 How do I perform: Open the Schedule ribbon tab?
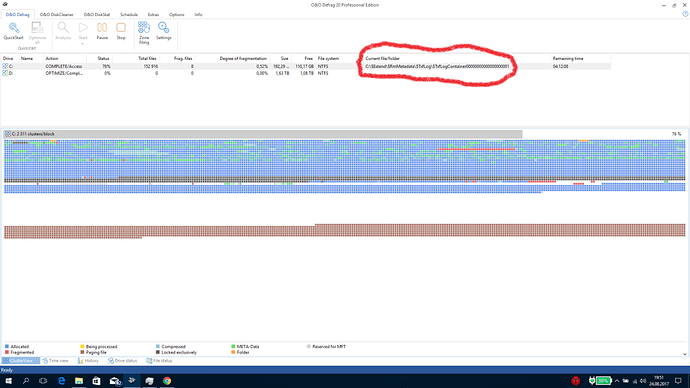pos(129,15)
